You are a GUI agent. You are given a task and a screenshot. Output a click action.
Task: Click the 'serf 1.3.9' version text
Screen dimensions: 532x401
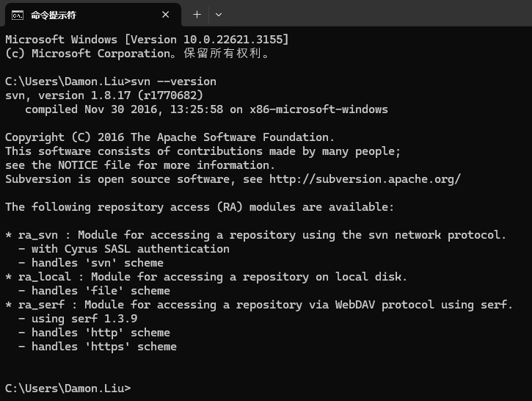pos(103,319)
